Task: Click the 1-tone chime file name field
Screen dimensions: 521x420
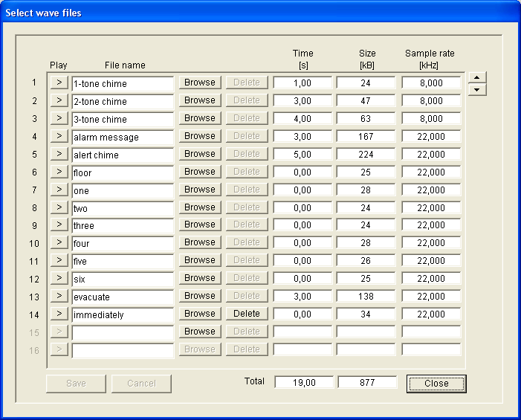Action: pyautogui.click(x=123, y=84)
